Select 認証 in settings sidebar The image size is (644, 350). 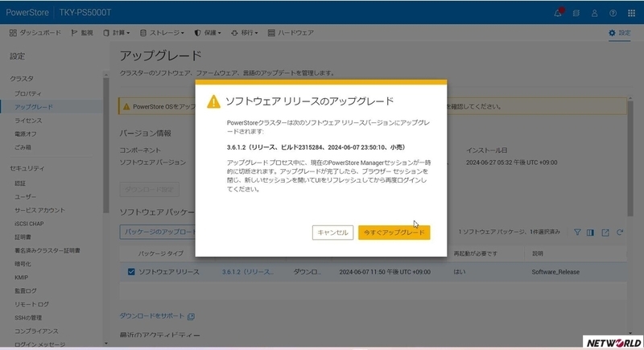point(20,183)
